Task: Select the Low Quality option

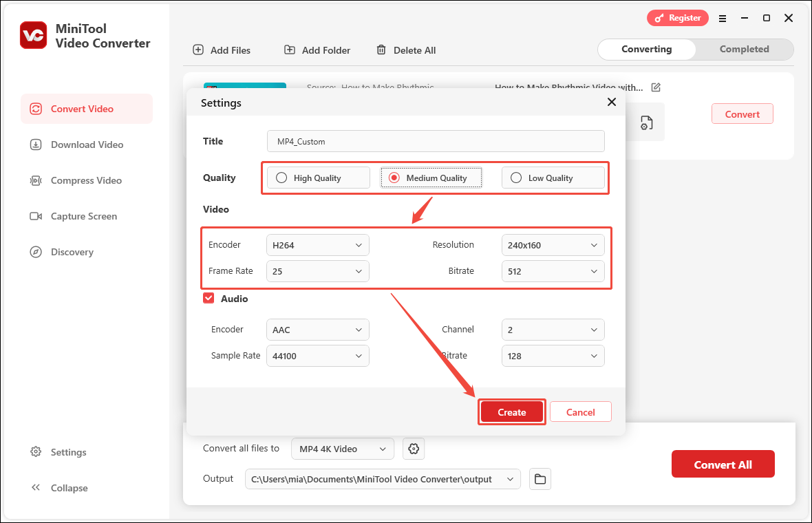Action: (553, 178)
